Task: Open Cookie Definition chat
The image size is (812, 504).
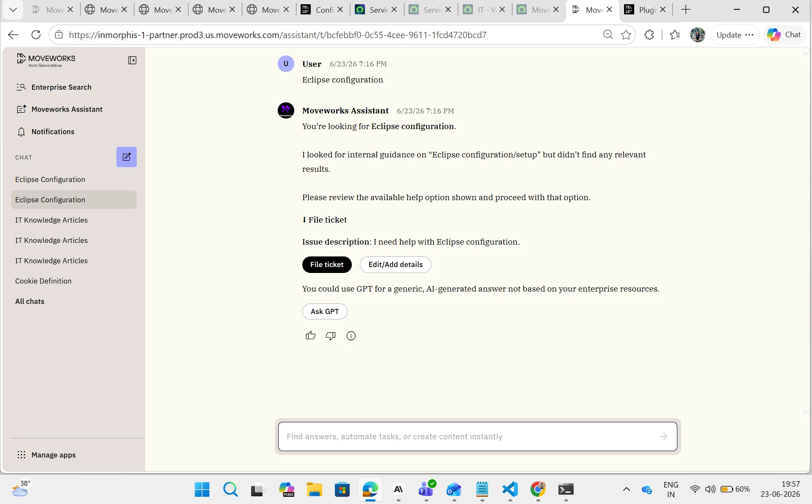Action: [74, 281]
